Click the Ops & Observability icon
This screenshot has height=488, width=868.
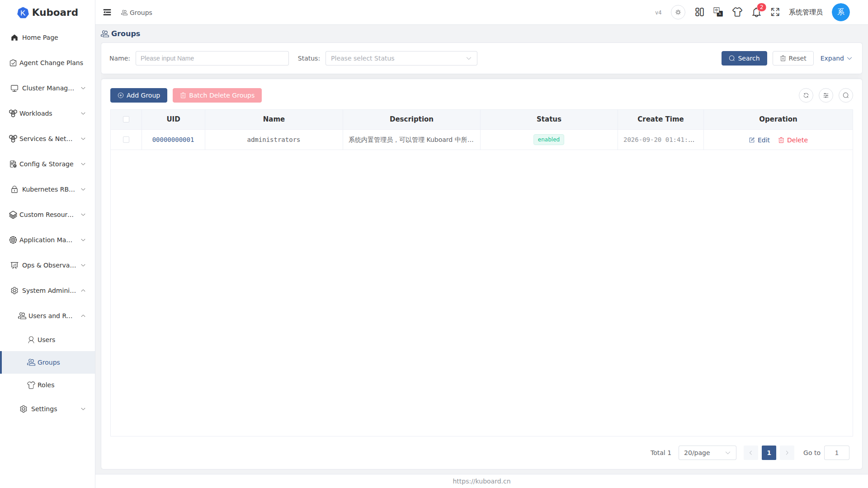pyautogui.click(x=14, y=265)
